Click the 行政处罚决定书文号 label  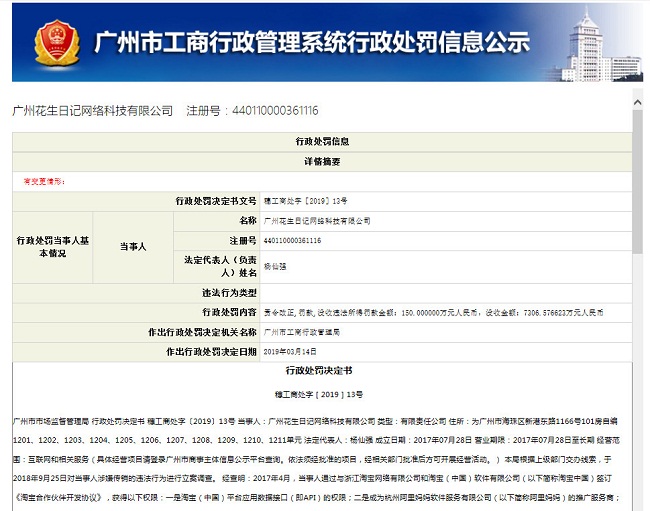click(x=216, y=201)
